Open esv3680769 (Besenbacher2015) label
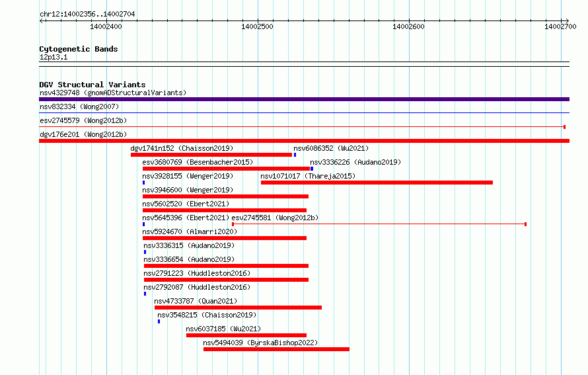Image resolution: width=588 pixels, height=375 pixels. [x=198, y=162]
